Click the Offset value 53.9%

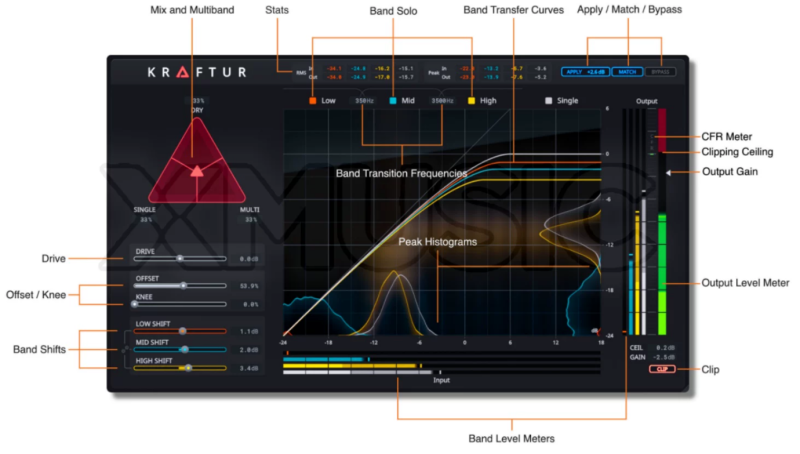point(248,286)
